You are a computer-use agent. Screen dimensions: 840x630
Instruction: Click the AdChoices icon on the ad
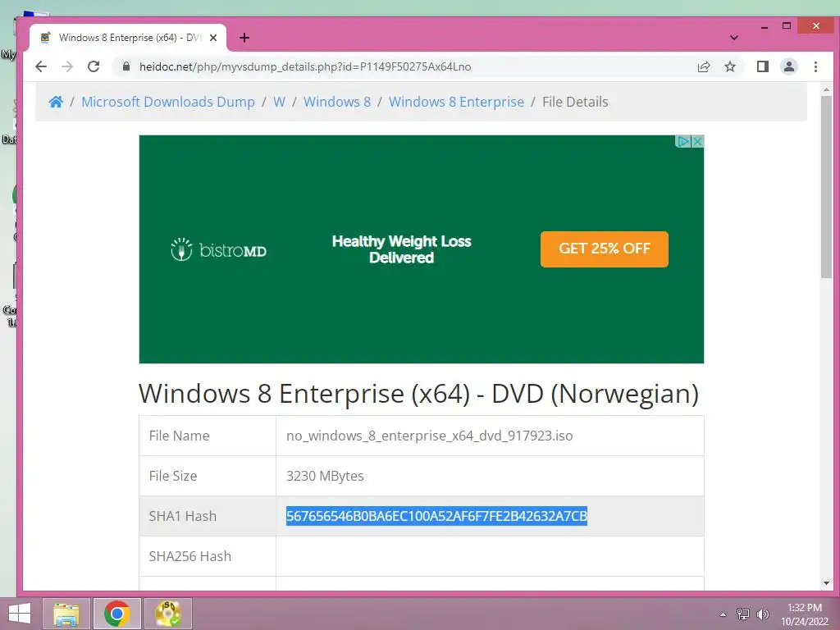click(x=683, y=141)
